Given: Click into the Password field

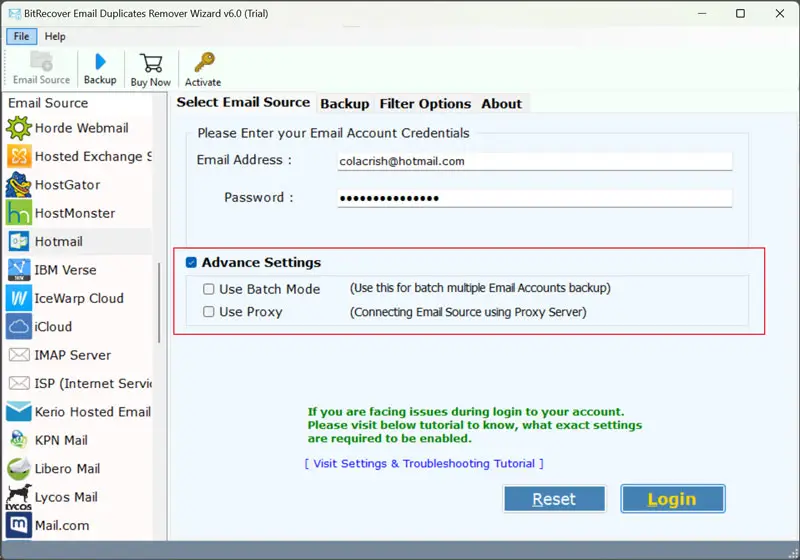Looking at the screenshot, I should 534,198.
